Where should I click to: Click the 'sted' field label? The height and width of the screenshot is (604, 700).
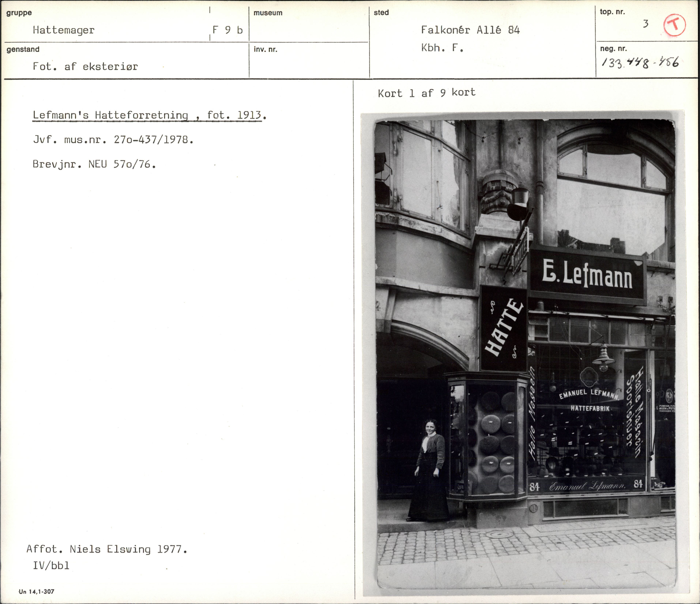[x=381, y=12]
